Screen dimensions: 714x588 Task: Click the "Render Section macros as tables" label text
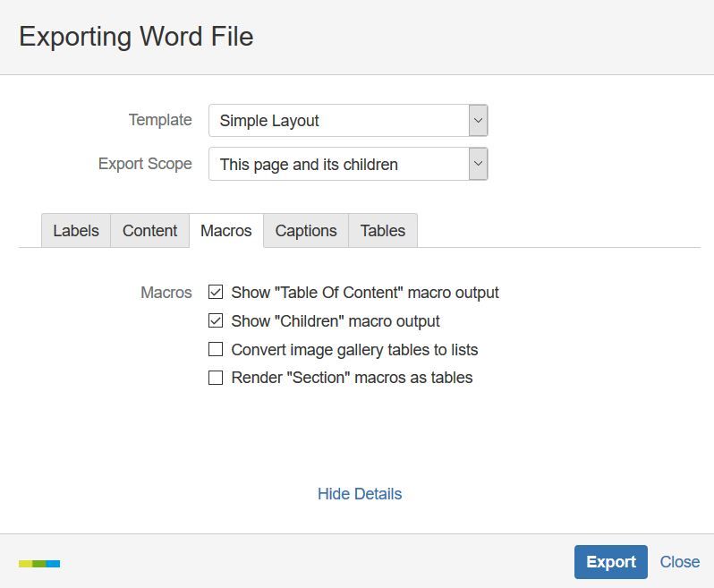coord(352,378)
